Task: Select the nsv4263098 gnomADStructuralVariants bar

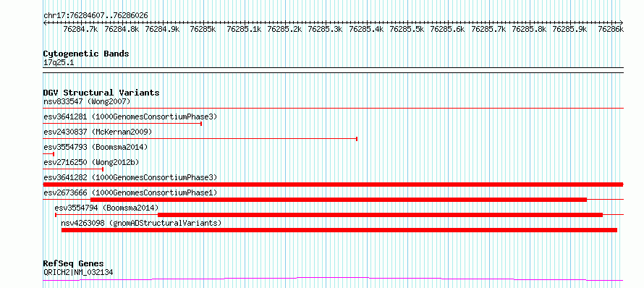Action: click(x=339, y=230)
